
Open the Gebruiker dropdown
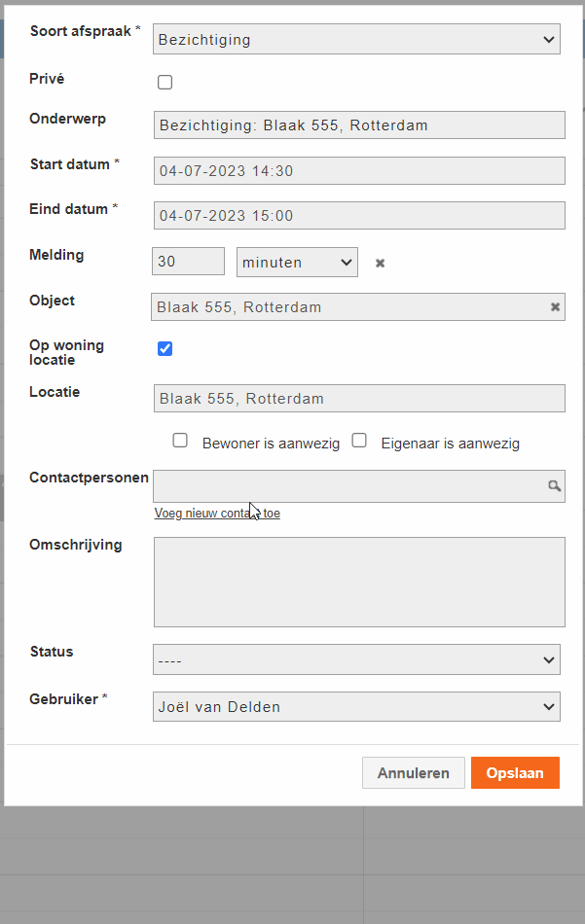click(356, 706)
